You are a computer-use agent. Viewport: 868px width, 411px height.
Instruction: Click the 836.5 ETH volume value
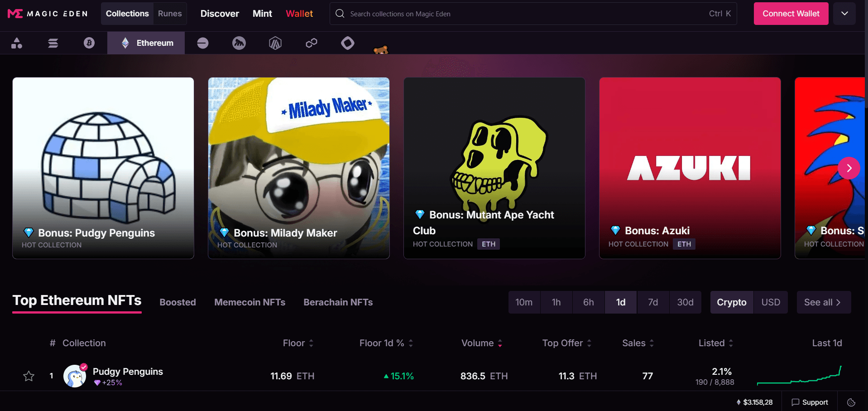pyautogui.click(x=484, y=376)
